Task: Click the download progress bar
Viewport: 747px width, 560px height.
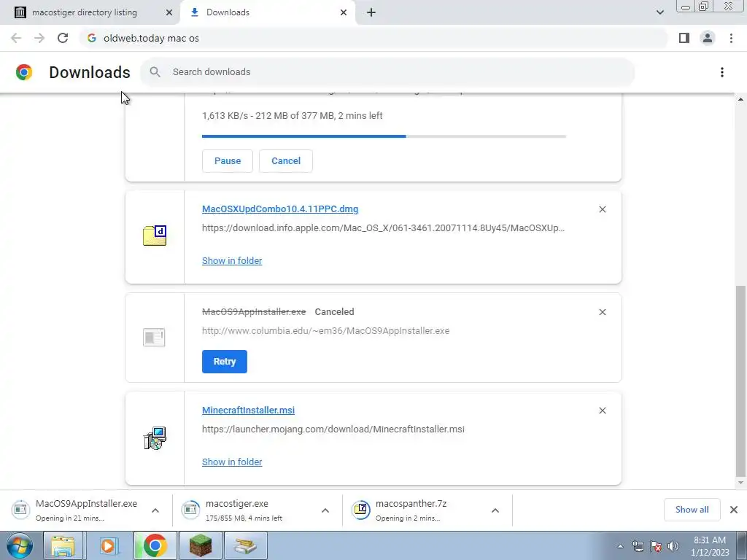Action: pyautogui.click(x=384, y=136)
